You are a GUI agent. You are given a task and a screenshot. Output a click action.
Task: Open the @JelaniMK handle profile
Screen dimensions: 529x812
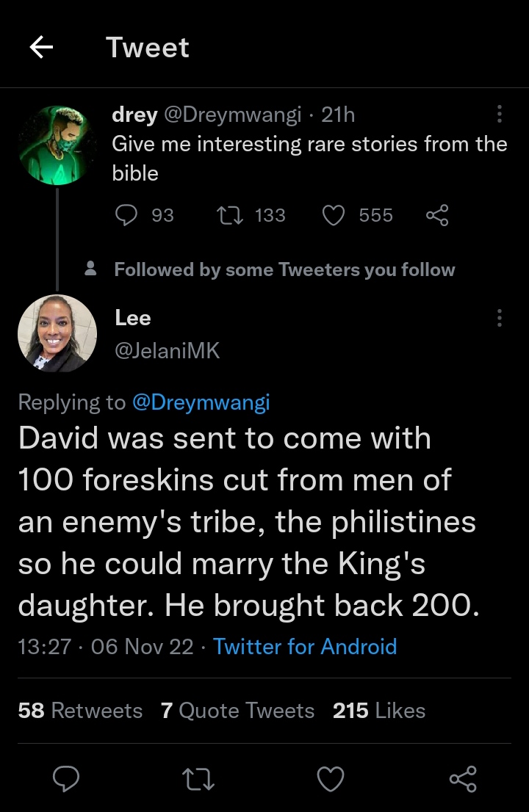tap(167, 352)
